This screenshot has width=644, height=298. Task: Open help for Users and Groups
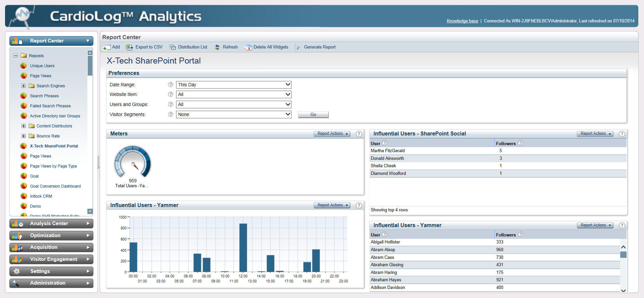171,104
